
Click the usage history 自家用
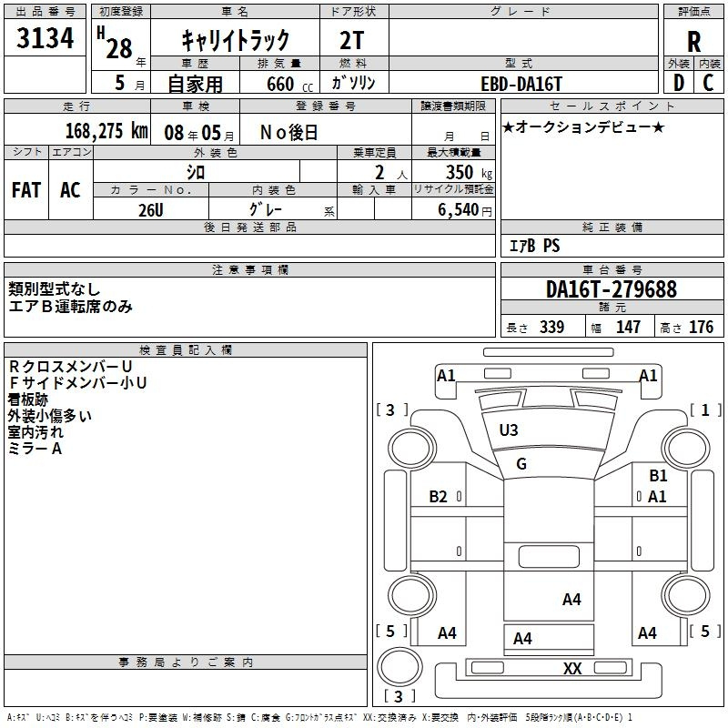coord(195,84)
